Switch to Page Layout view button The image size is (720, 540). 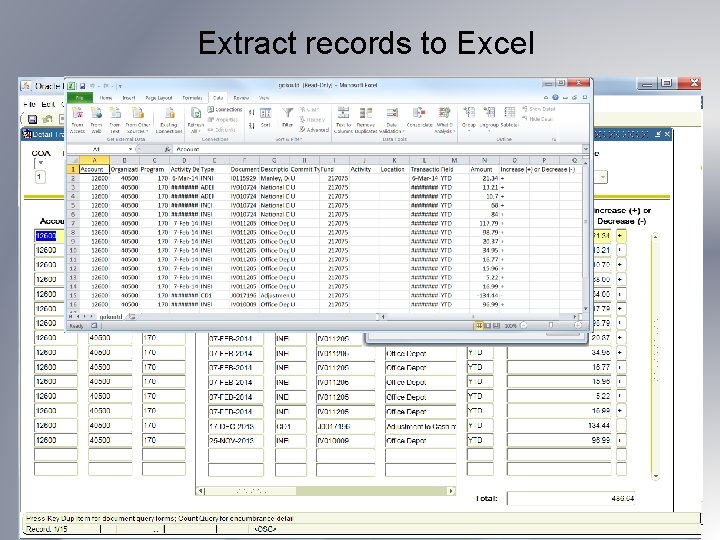tap(488, 326)
